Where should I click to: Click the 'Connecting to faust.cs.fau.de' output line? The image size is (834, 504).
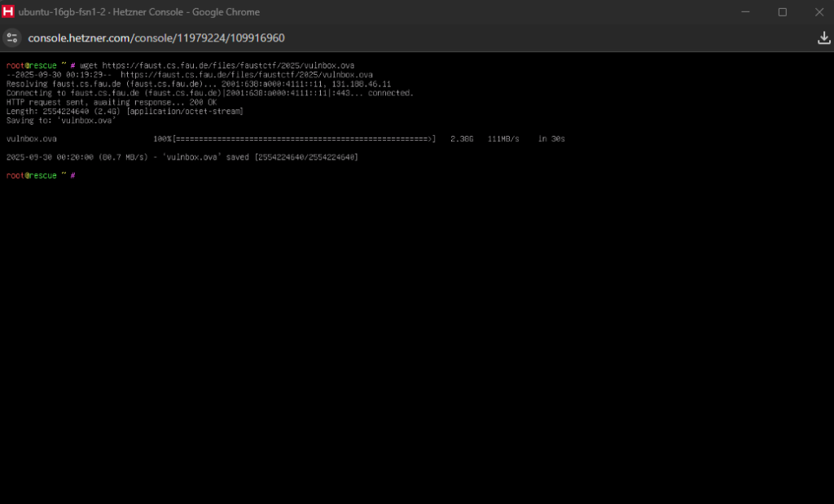209,93
